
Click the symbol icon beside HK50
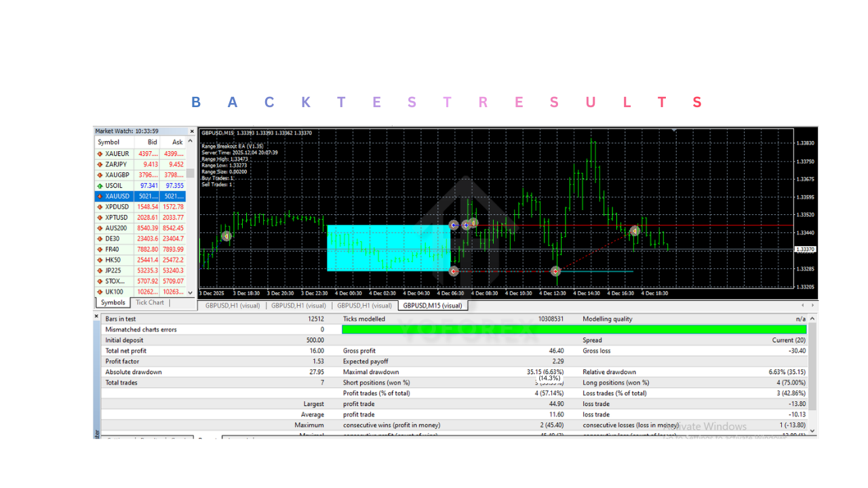click(x=100, y=260)
